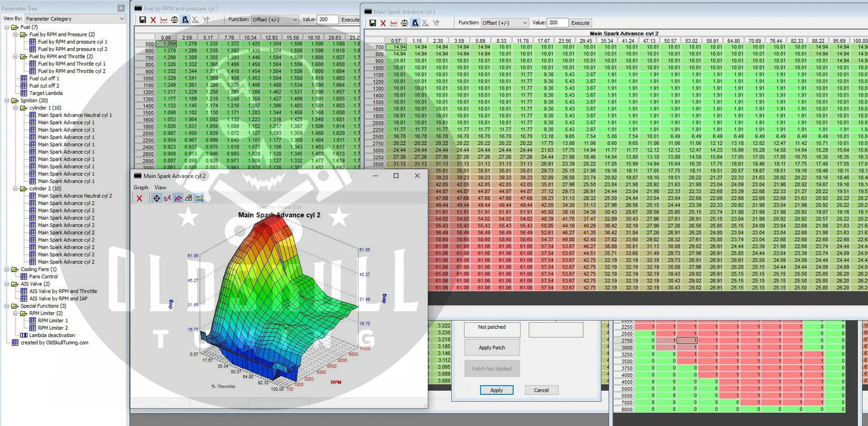Image resolution: width=868 pixels, height=426 pixels.
Task: Click save icon in Fuel by RPM window
Action: [142, 20]
